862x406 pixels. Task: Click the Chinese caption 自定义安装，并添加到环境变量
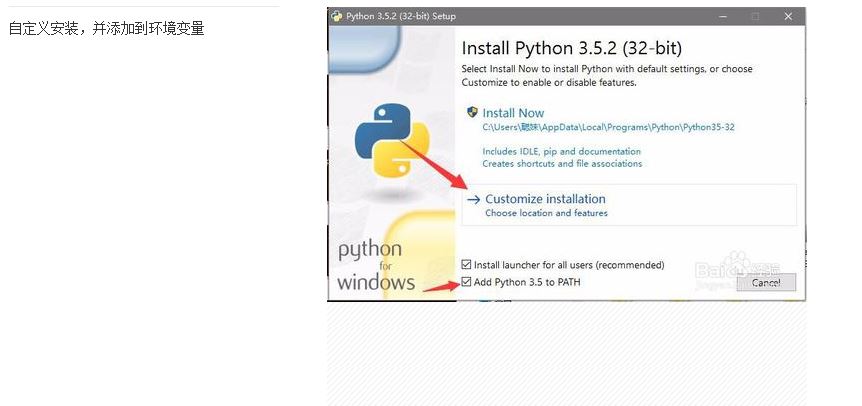tap(107, 29)
